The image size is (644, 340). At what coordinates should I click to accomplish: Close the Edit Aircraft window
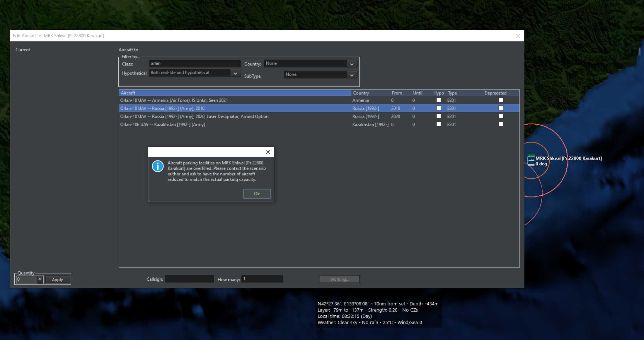point(518,36)
